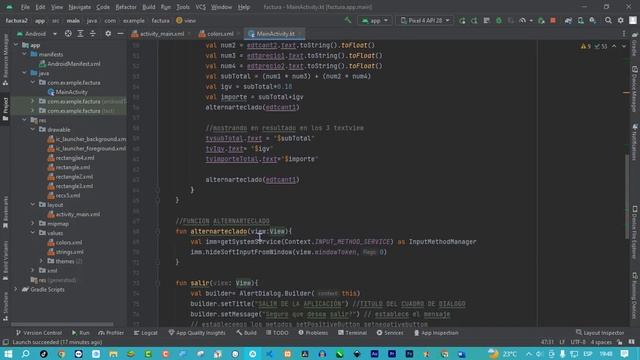
Task: Click the Sync Project with Gradle Files icon
Action: point(568,20)
